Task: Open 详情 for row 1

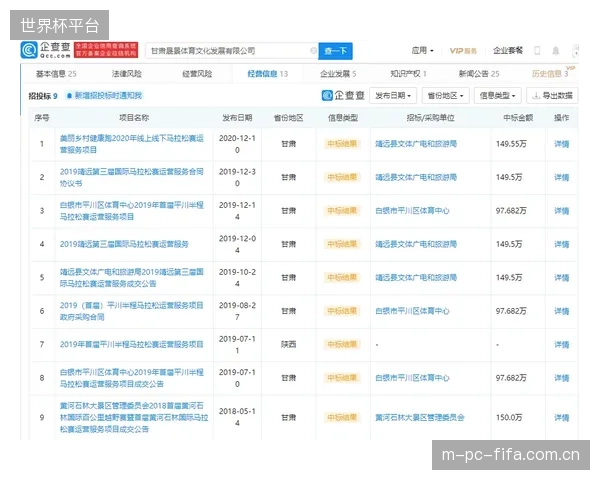Action: (561, 144)
